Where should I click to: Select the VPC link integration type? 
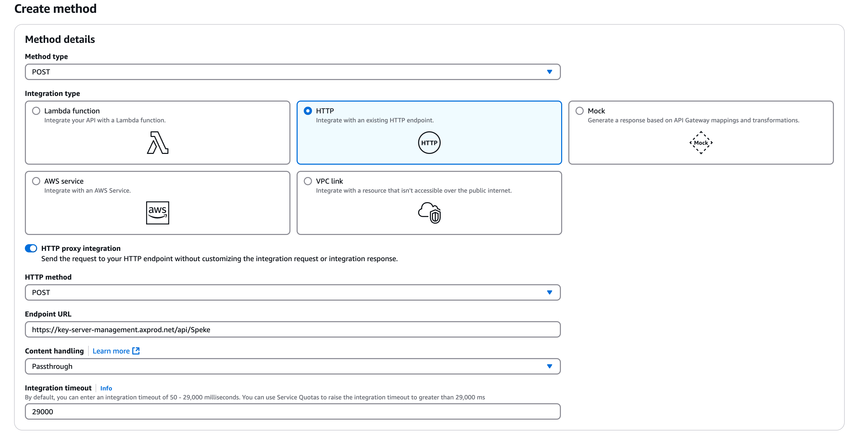(x=308, y=181)
